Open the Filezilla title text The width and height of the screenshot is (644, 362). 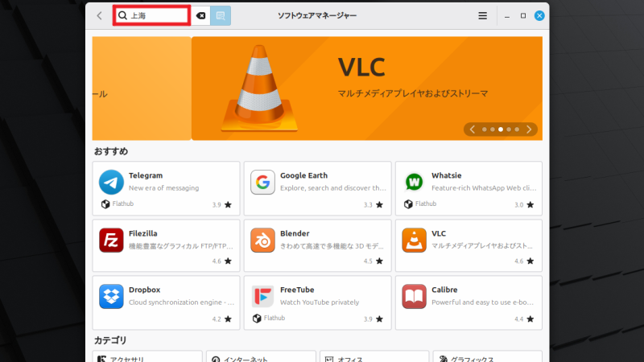tap(143, 233)
